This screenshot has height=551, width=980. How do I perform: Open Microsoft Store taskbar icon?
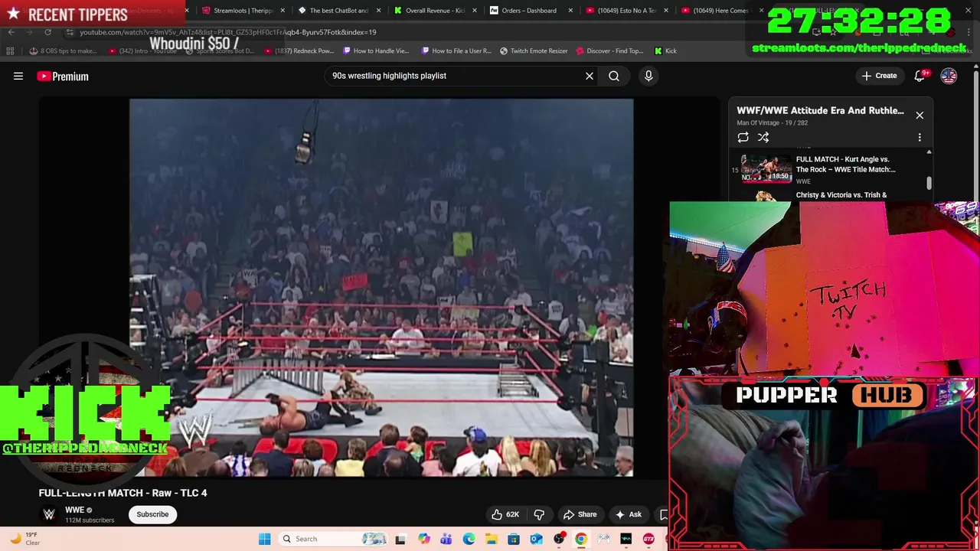514,539
